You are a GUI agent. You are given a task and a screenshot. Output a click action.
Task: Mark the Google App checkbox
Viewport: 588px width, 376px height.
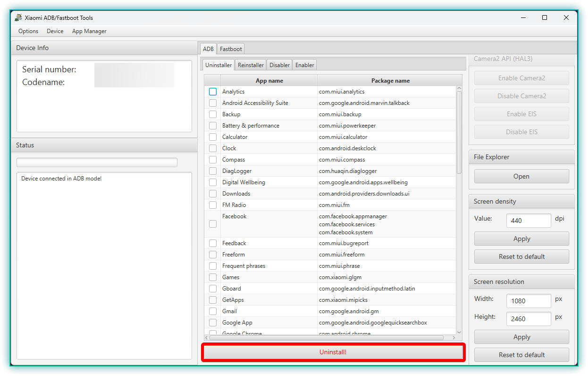pyautogui.click(x=213, y=323)
